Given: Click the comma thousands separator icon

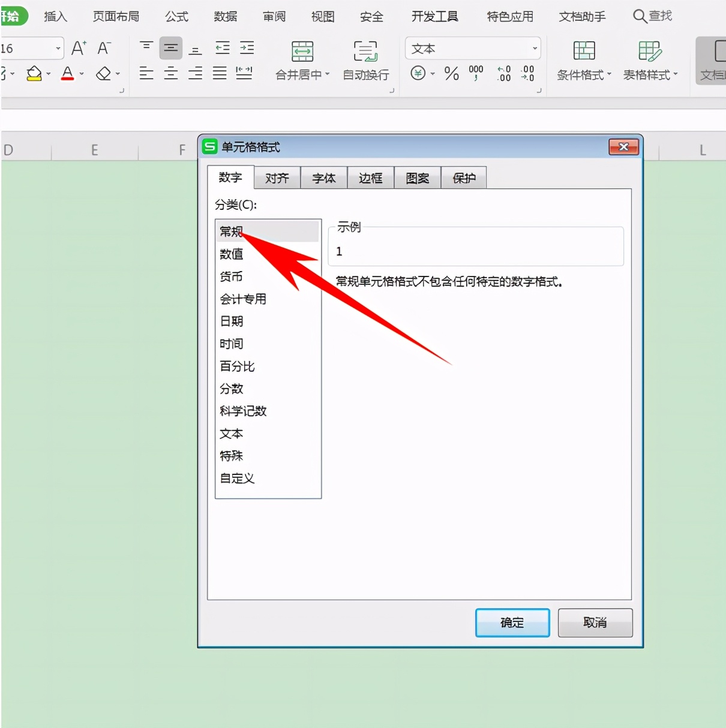Looking at the screenshot, I should (476, 73).
